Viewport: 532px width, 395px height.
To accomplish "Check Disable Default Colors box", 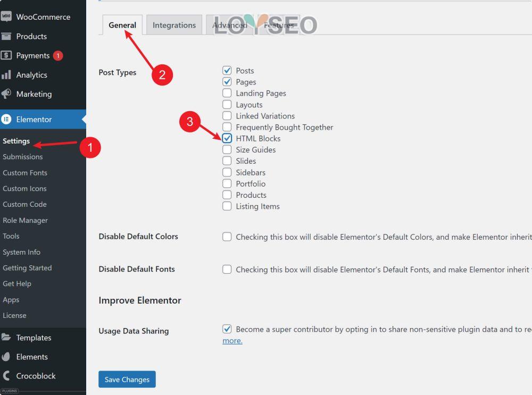I will pyautogui.click(x=227, y=237).
